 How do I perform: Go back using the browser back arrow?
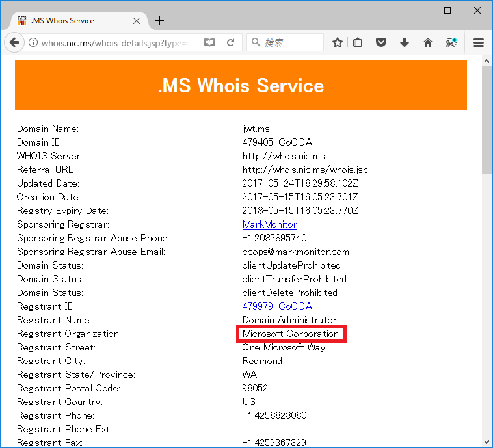pyautogui.click(x=14, y=42)
